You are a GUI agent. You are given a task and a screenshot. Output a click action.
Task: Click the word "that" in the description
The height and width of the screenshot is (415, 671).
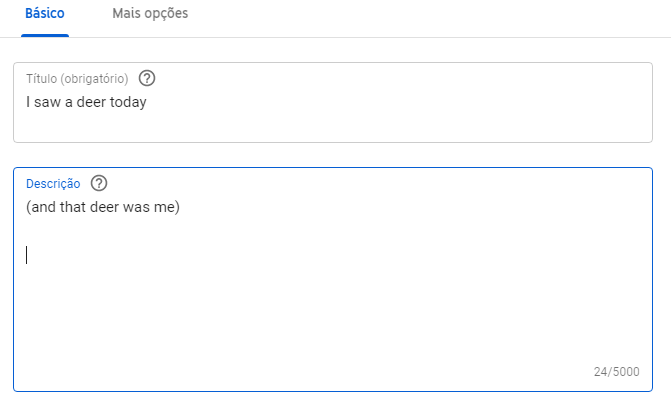tap(73, 207)
